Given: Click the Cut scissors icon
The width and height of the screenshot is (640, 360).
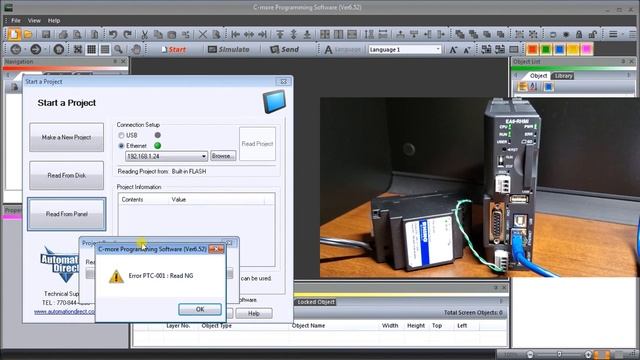Looking at the screenshot, I should [144, 35].
